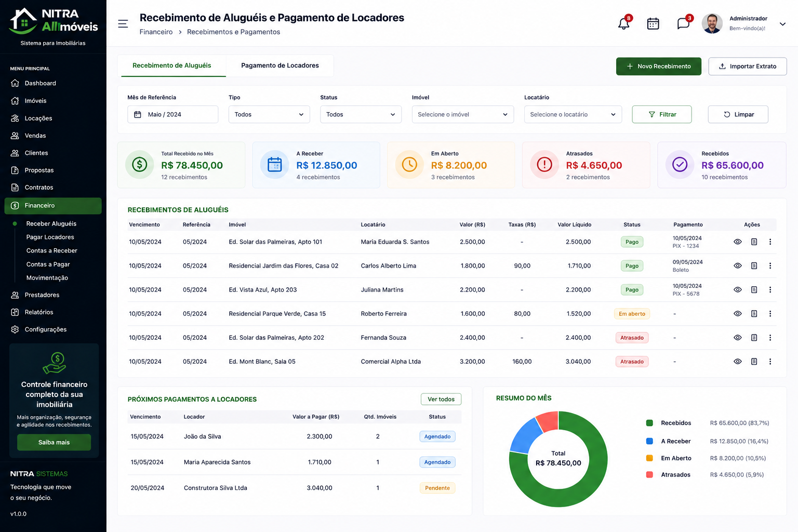The height and width of the screenshot is (532, 798).
Task: Open more actions for Juliana Martins row
Action: click(x=770, y=290)
